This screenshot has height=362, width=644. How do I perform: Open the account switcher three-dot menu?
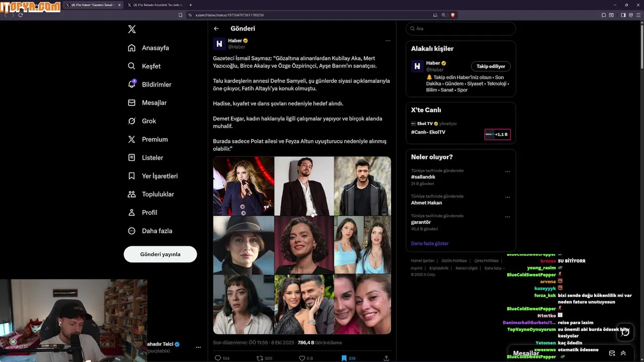tap(198, 347)
